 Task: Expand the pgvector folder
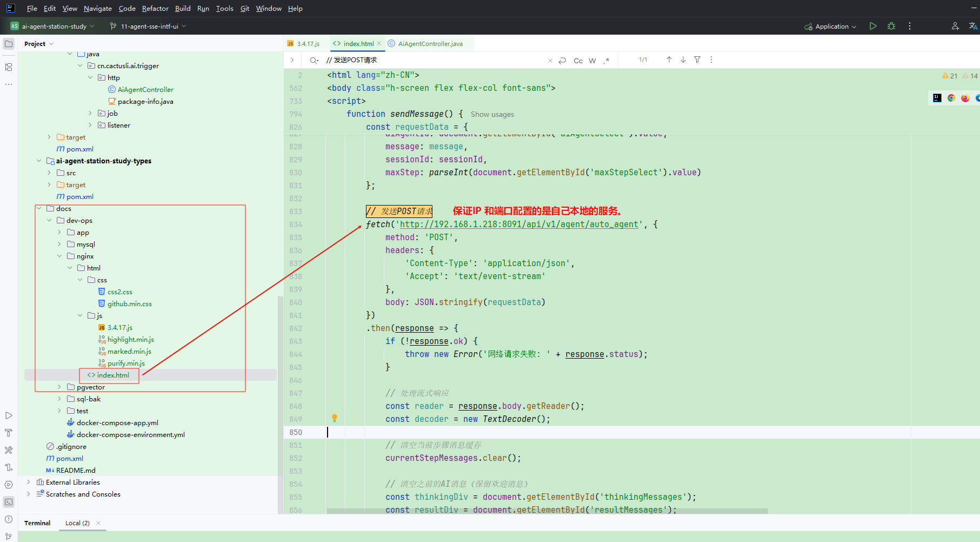click(x=59, y=387)
